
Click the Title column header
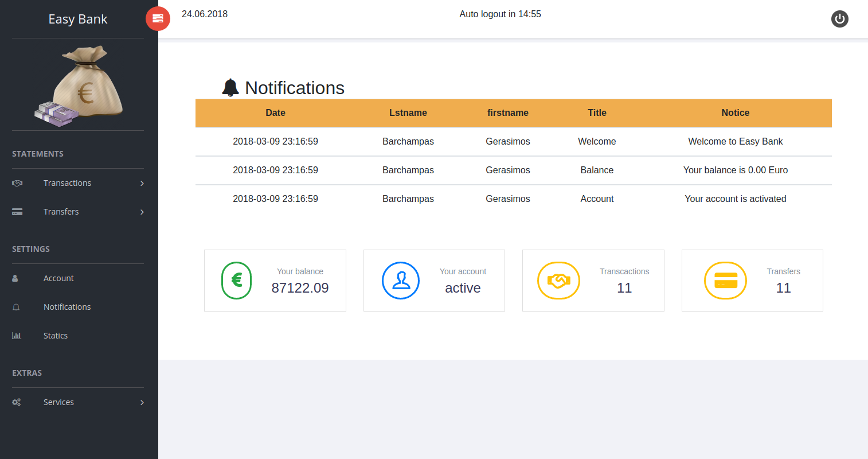[x=597, y=113]
